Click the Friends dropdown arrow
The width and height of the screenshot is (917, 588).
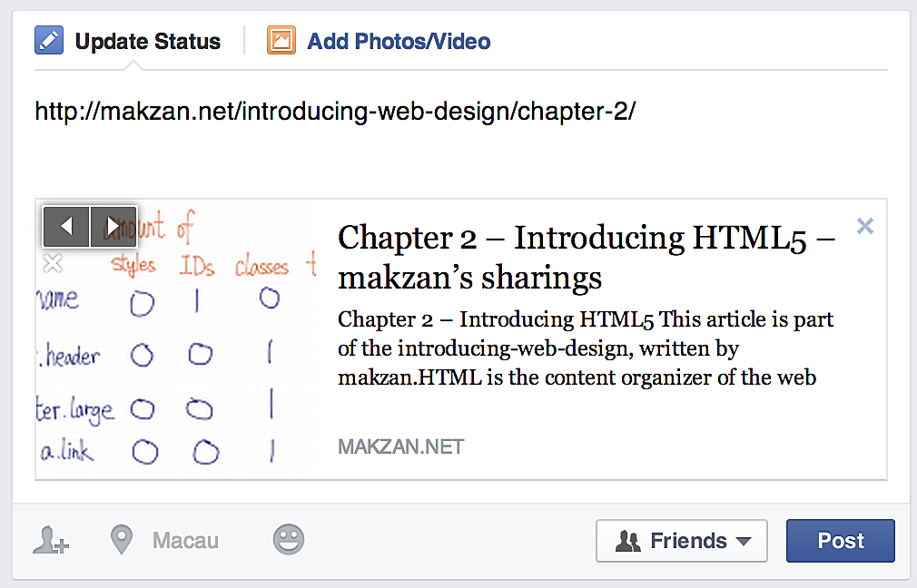point(744,542)
